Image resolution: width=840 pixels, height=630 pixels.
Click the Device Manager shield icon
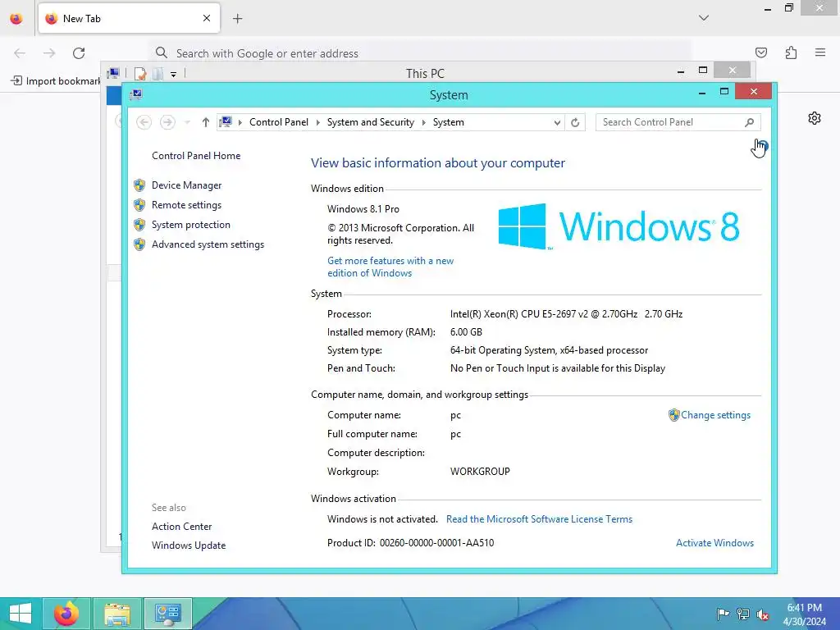coord(139,185)
